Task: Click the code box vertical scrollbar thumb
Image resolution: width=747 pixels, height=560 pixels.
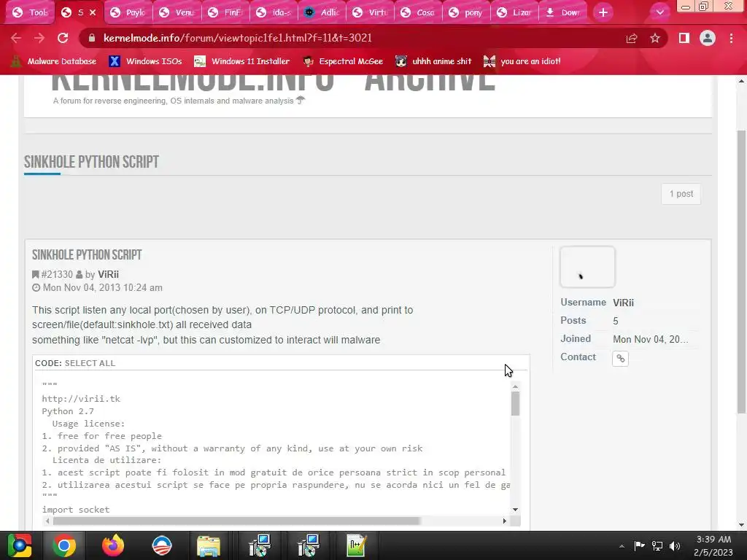Action: point(515,404)
